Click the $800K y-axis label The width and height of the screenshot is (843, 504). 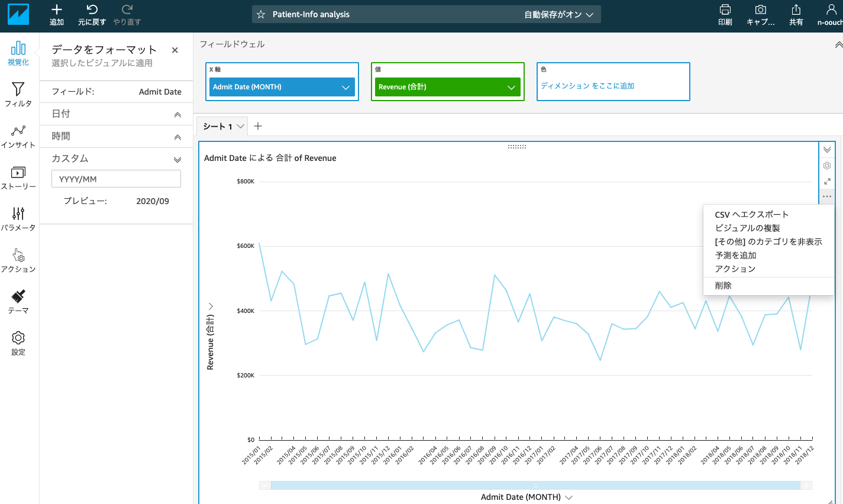pos(246,182)
